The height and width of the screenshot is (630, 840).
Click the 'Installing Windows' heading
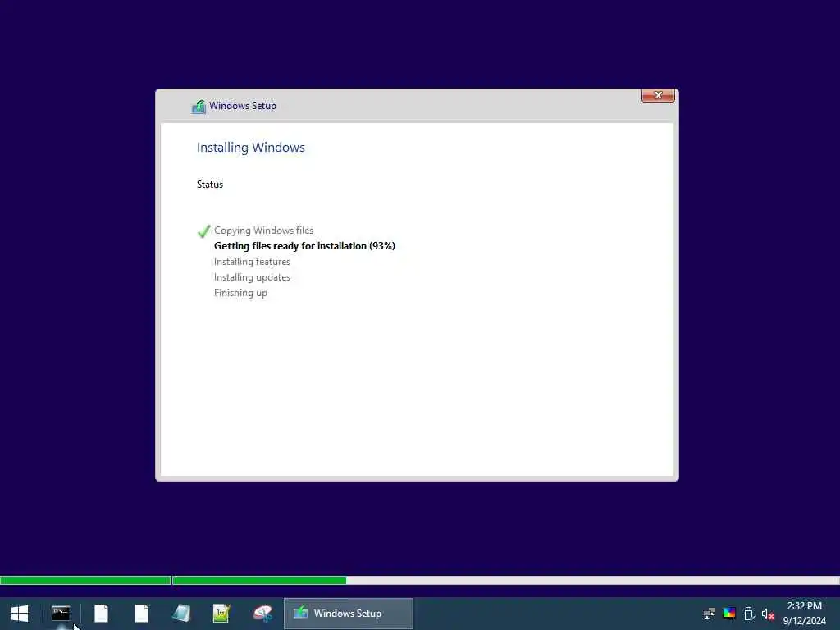pos(251,148)
